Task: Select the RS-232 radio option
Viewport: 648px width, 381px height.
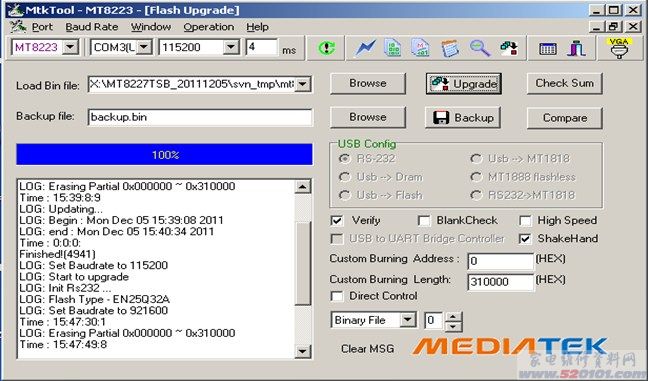Action: coord(344,158)
